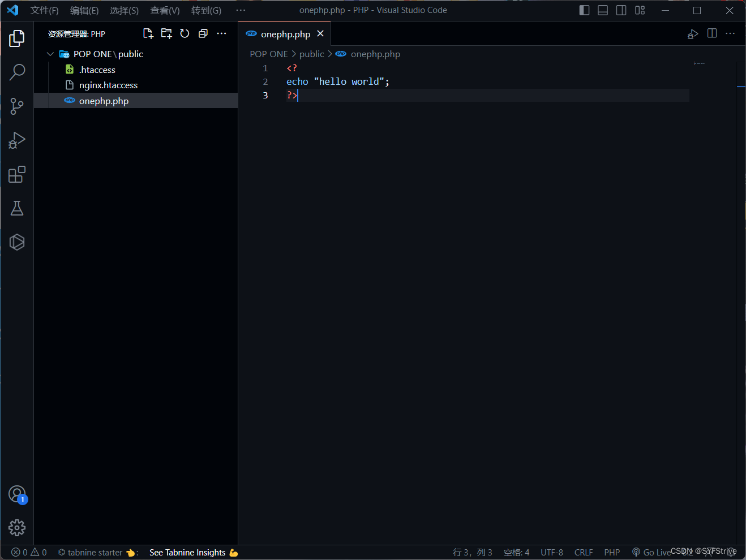Click the VS Code logo icon
This screenshot has height=560, width=746.
(12, 10)
